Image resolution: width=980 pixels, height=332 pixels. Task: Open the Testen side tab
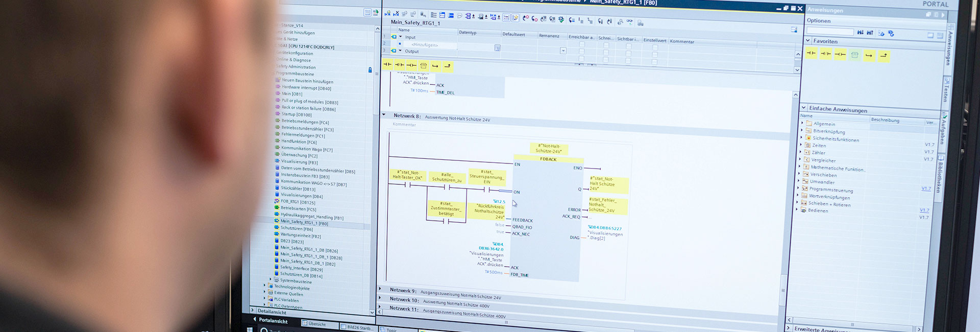coord(946,92)
